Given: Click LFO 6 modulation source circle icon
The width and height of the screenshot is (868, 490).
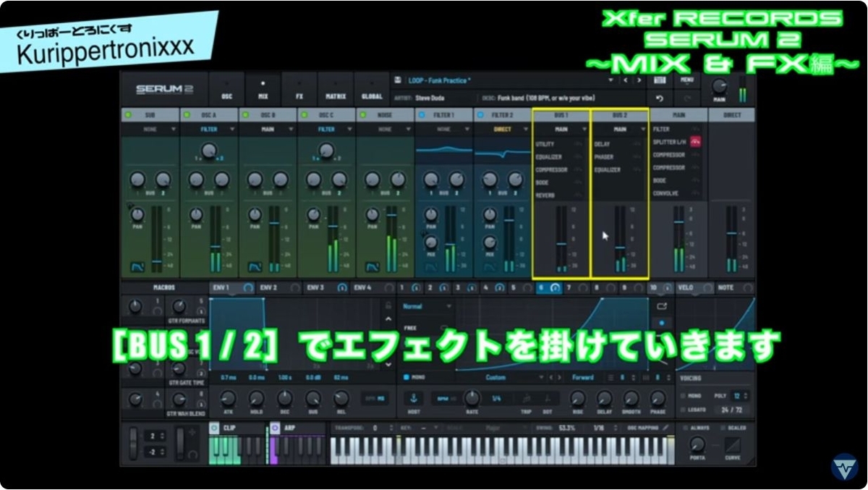Looking at the screenshot, I should coord(555,288).
